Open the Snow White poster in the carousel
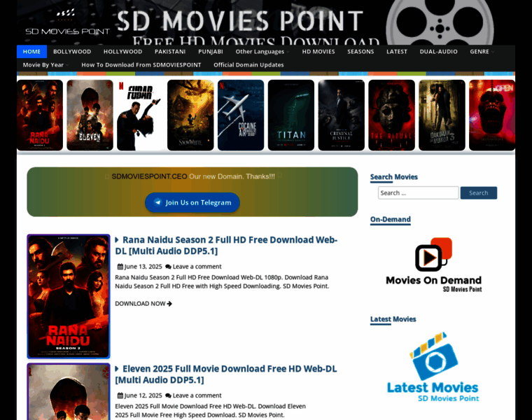 190,115
